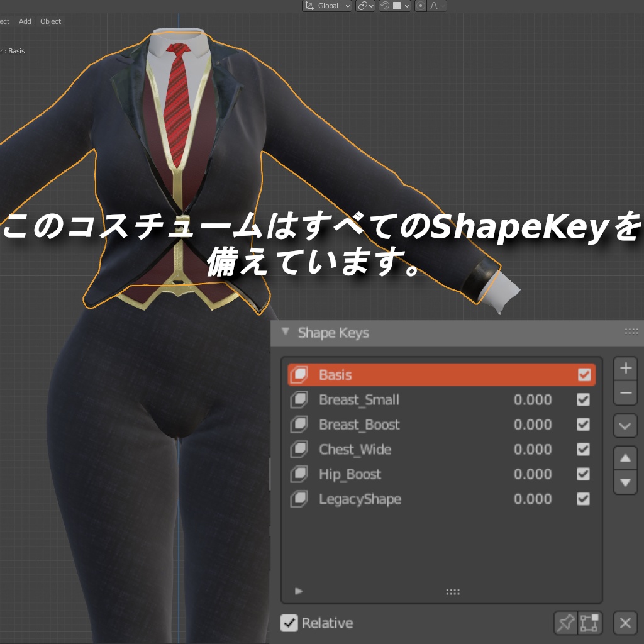The width and height of the screenshot is (644, 644).
Task: Toggle shape key edit mode display icon
Action: click(589, 623)
